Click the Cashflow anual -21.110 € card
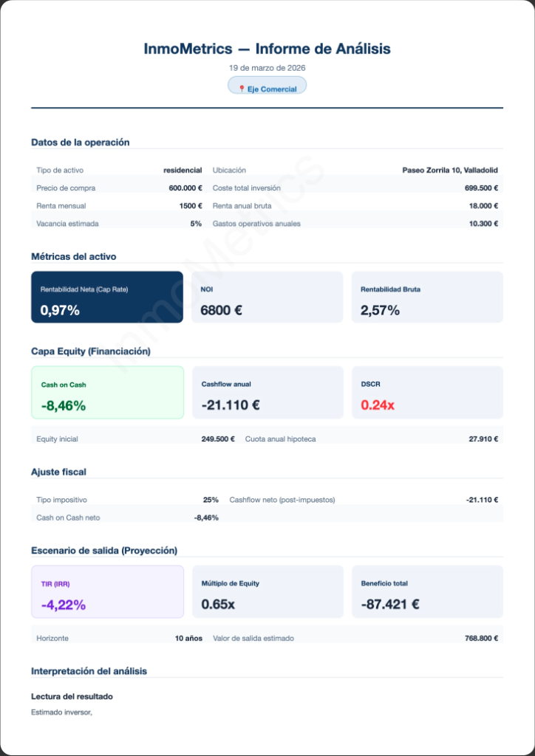This screenshot has width=535, height=756. click(267, 393)
